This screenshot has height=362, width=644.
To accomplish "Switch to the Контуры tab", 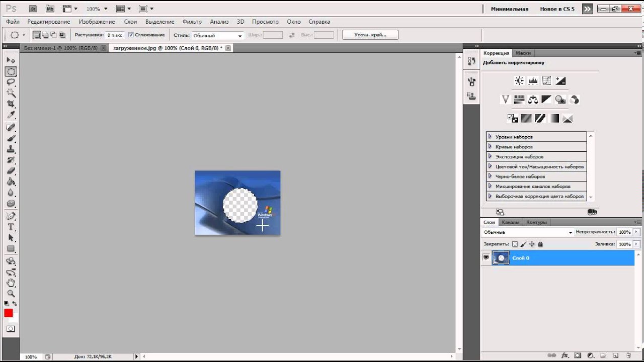I will [x=536, y=222].
